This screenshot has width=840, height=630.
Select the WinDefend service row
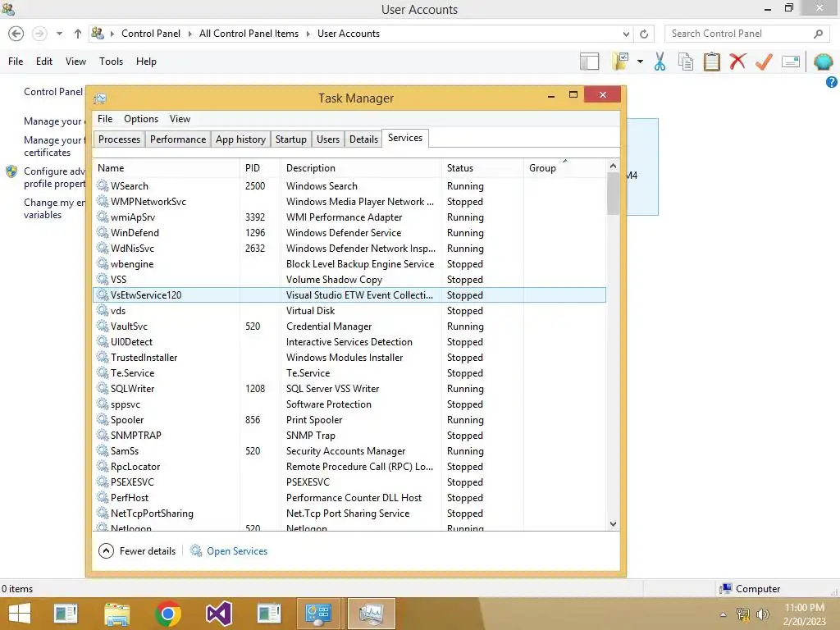point(349,232)
